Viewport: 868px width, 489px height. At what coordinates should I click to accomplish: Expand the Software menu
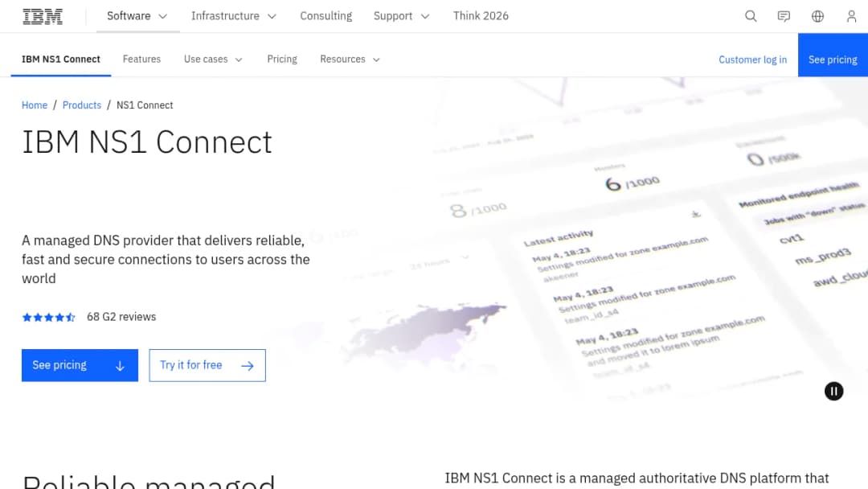137,16
